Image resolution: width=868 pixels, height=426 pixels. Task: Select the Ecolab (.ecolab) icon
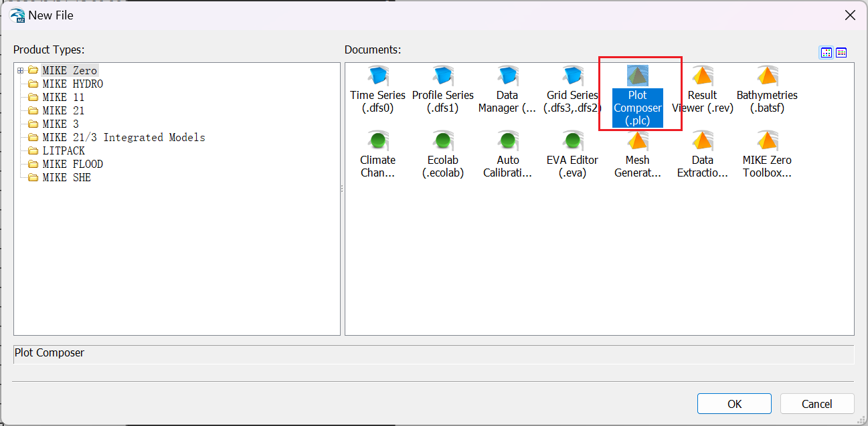pyautogui.click(x=442, y=140)
